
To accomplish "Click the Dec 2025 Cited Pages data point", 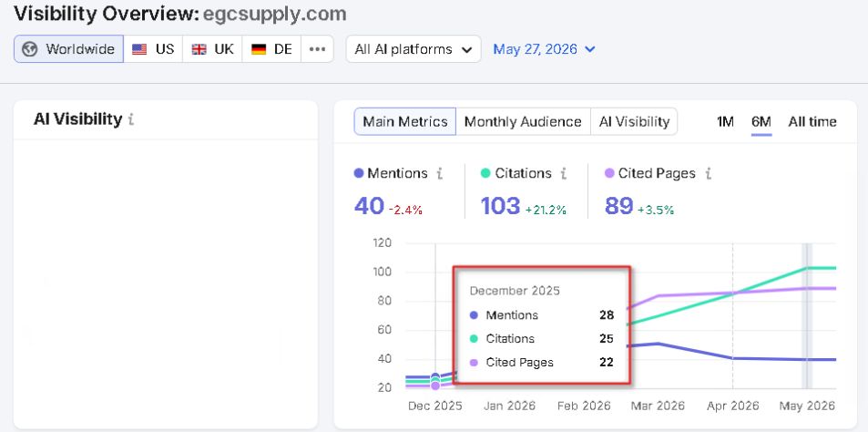I will [x=435, y=386].
